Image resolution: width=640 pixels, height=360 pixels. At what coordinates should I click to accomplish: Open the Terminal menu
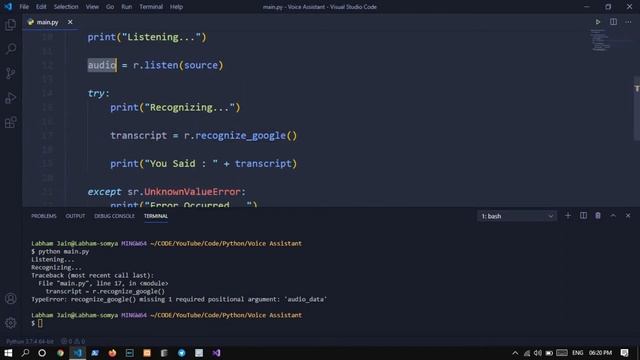[151, 7]
